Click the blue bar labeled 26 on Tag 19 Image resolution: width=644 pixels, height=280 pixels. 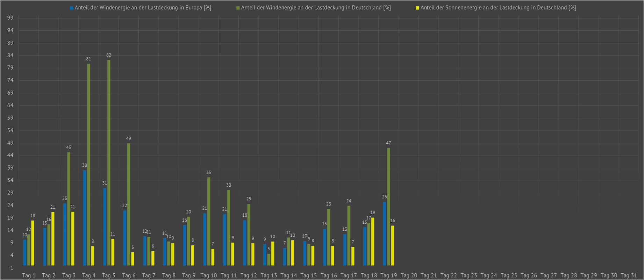click(385, 233)
